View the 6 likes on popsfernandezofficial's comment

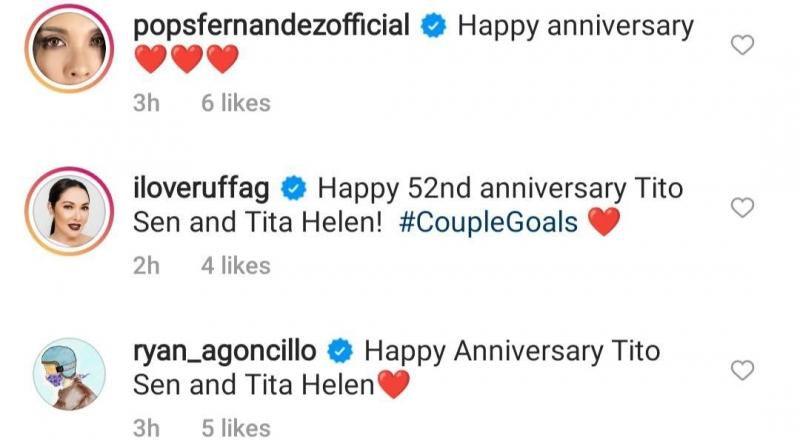pyautogui.click(x=236, y=103)
